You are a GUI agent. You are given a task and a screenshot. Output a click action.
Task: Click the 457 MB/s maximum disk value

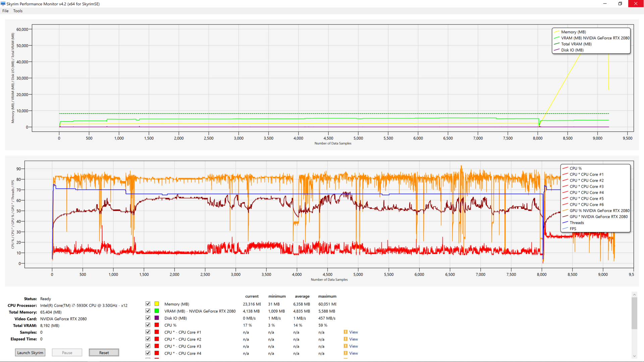coord(327,318)
